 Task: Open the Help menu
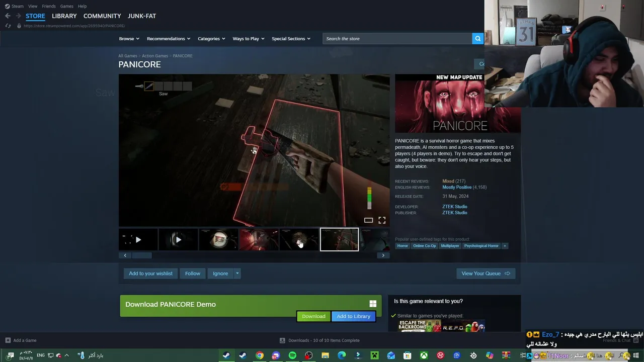click(82, 6)
